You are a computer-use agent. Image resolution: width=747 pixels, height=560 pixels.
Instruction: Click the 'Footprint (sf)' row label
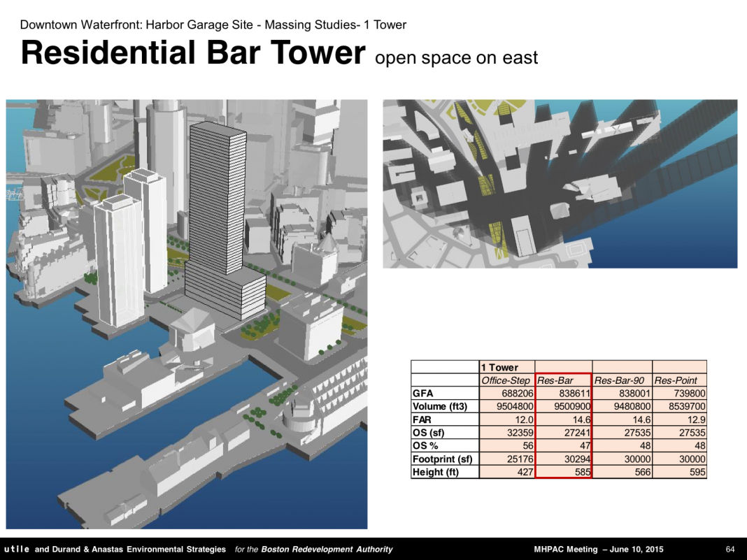443,459
